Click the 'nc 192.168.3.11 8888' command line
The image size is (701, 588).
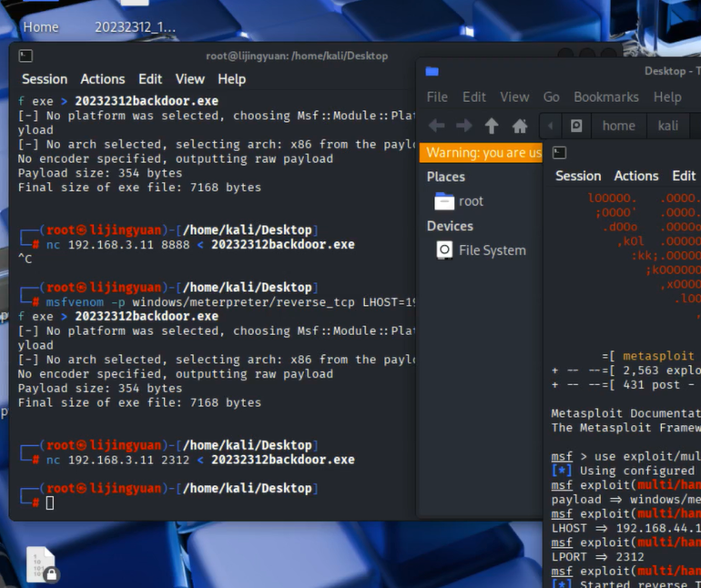click(200, 245)
